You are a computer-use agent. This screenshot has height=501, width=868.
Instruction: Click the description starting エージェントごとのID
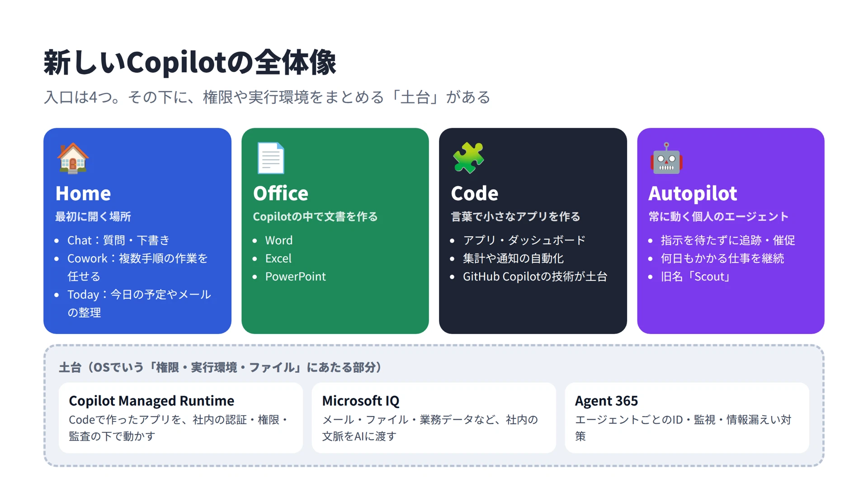(684, 428)
